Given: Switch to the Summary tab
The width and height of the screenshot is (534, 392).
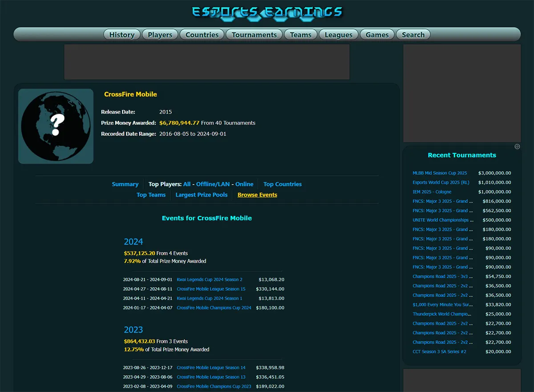Looking at the screenshot, I should 125,184.
